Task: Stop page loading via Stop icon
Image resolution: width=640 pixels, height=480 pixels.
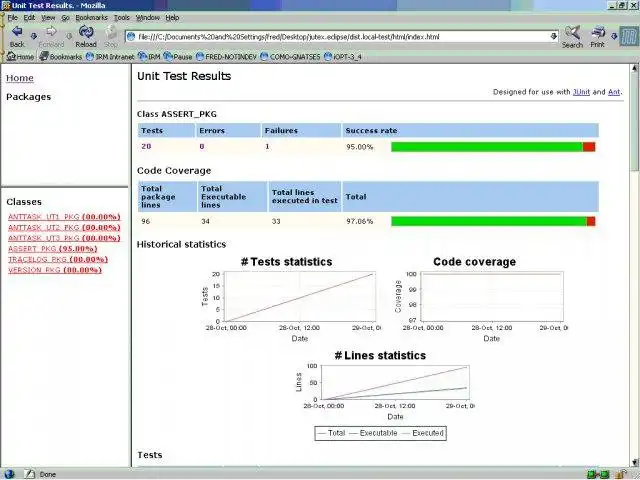Action: coord(111,36)
